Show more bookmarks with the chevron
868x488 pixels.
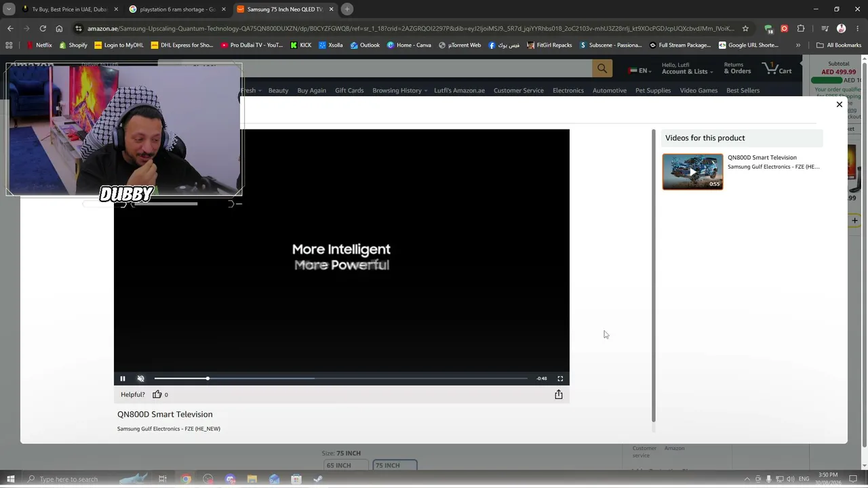798,45
